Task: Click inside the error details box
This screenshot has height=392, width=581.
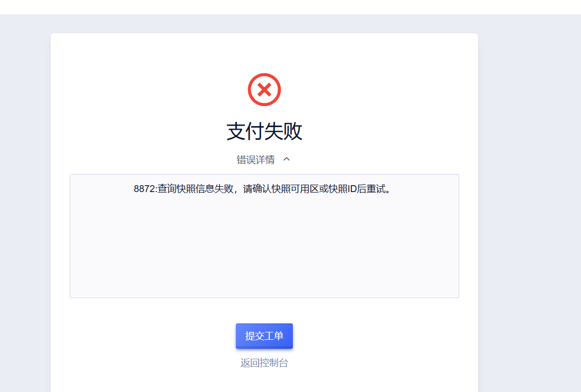Action: tap(264, 236)
